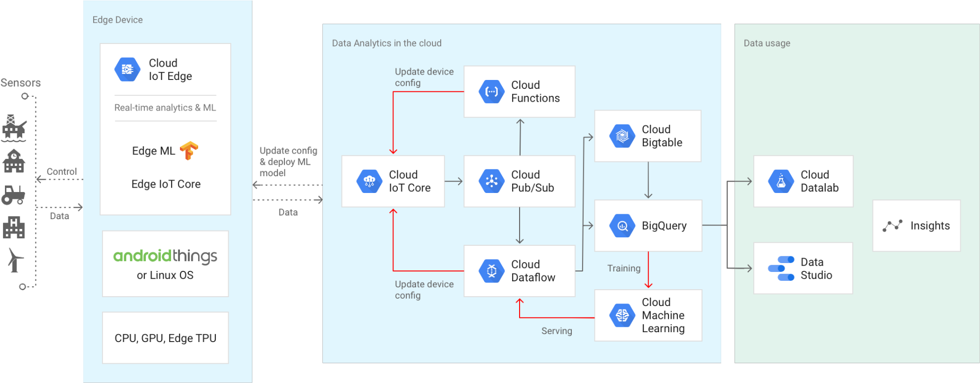Click the 'Edge IoT Core' label
Image resolution: width=980 pixels, height=383 pixels.
(x=166, y=184)
